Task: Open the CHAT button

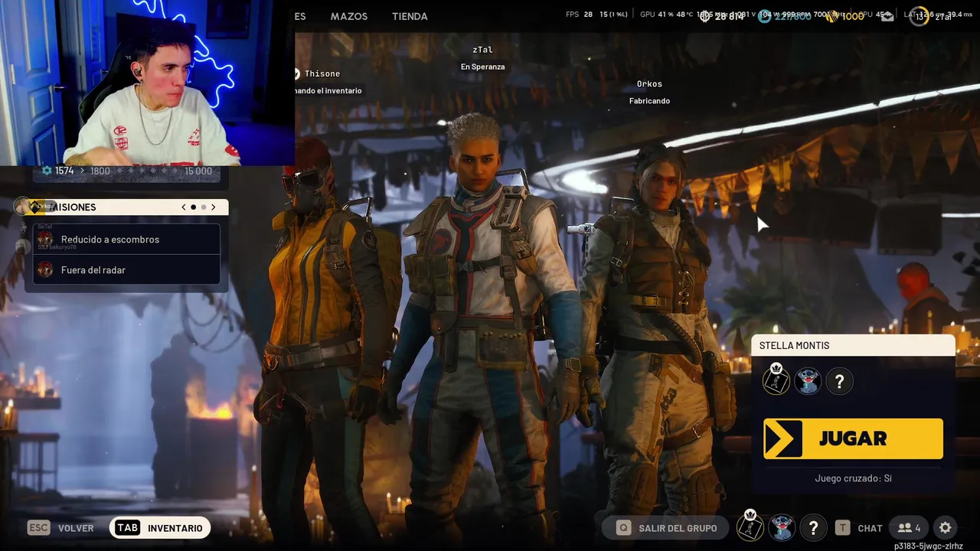Action: [x=859, y=528]
